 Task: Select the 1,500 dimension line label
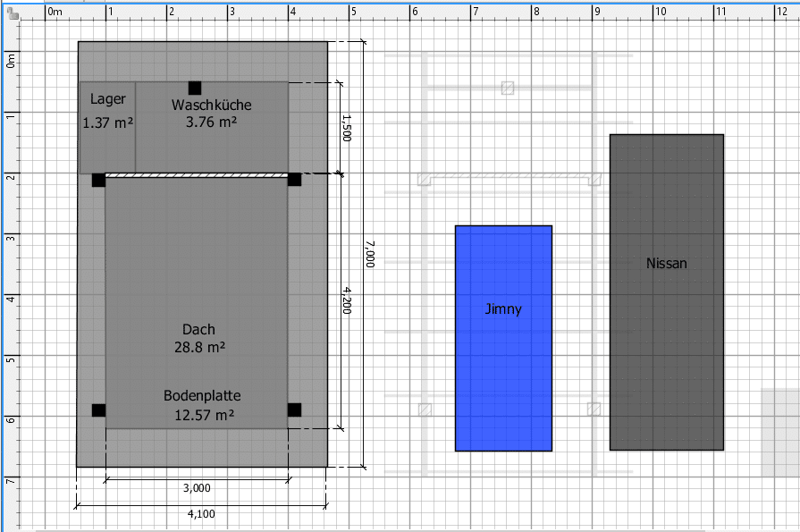[x=347, y=128]
